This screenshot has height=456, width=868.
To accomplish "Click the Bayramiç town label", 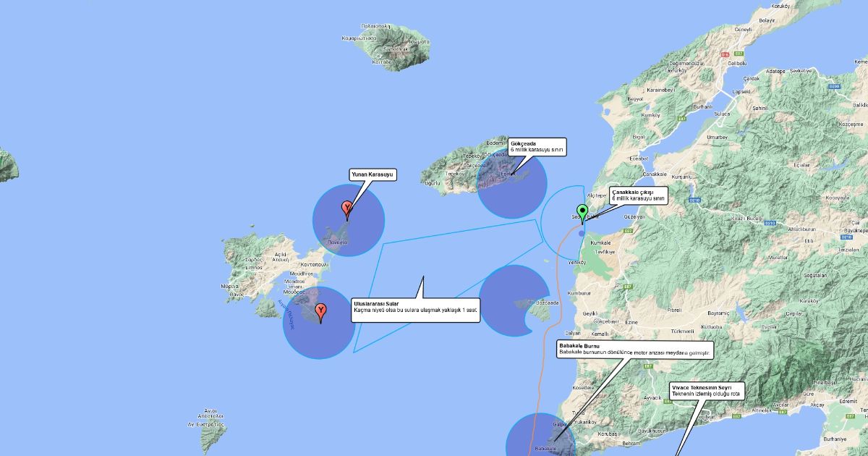I will (x=718, y=313).
